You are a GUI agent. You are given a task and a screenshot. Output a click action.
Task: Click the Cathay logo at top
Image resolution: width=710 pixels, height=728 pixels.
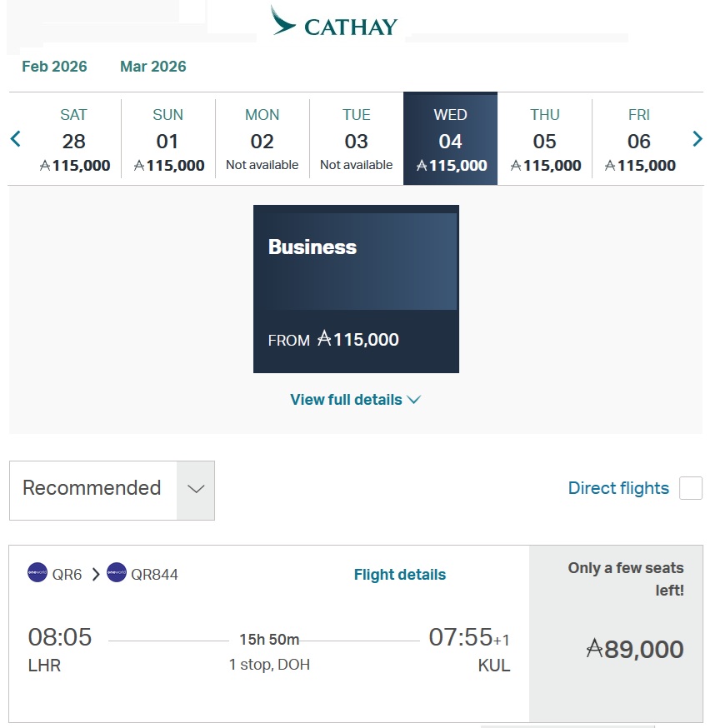click(334, 23)
